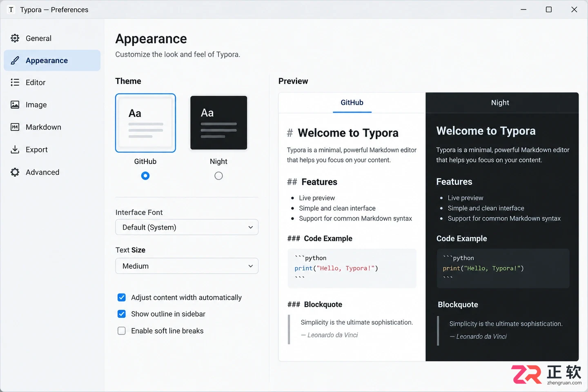The height and width of the screenshot is (392, 588).
Task: Click the 'Code Example' heading in GitHub preview
Action: (x=328, y=238)
